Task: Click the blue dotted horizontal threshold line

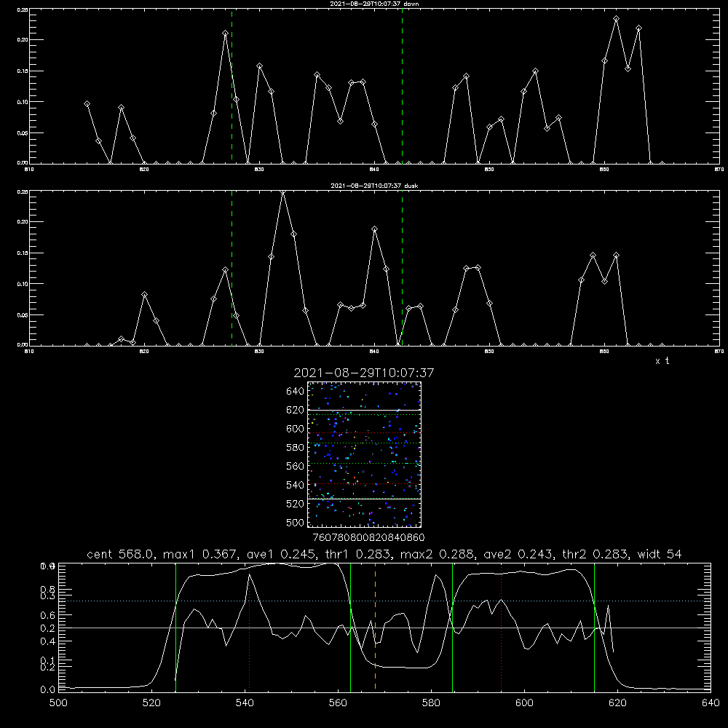Action: coord(384,601)
